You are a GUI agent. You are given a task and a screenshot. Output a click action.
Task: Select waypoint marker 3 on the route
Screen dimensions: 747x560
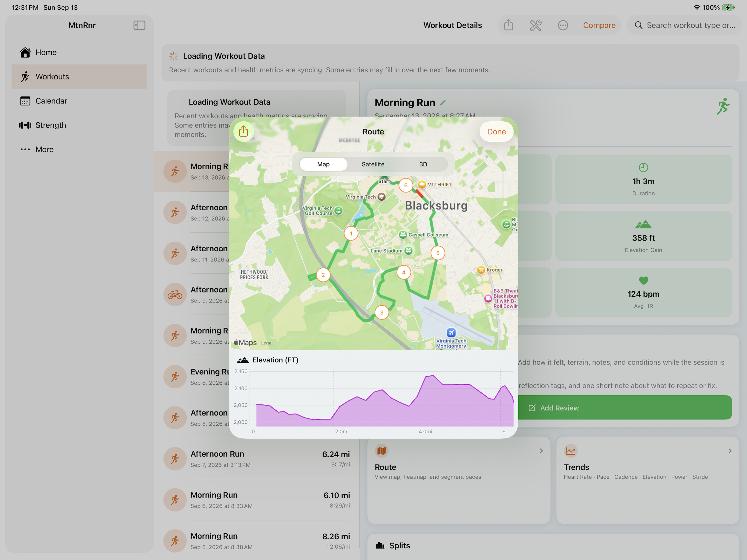[x=382, y=313]
